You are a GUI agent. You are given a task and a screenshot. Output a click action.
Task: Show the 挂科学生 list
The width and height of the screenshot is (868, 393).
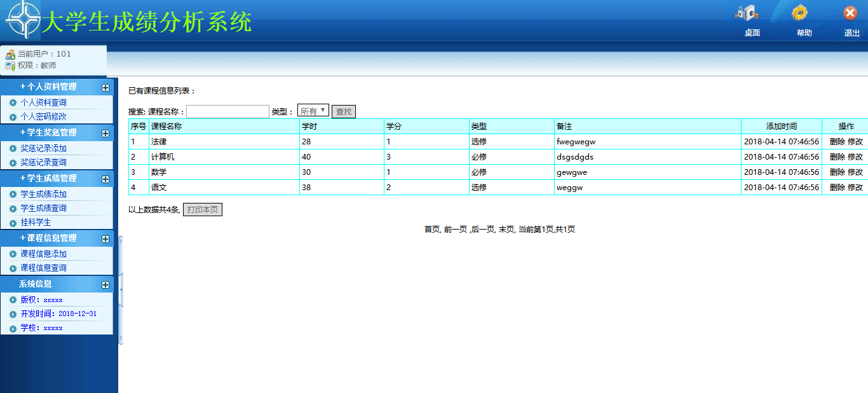pyautogui.click(x=36, y=222)
